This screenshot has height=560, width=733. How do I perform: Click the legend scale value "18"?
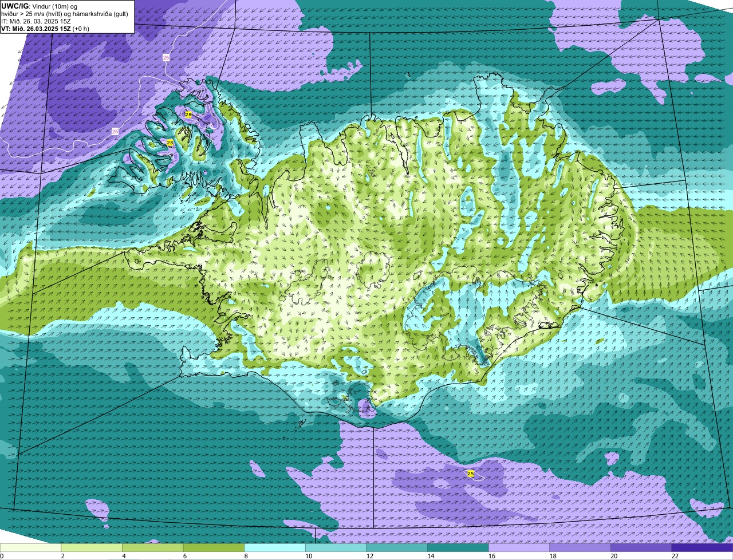click(553, 556)
